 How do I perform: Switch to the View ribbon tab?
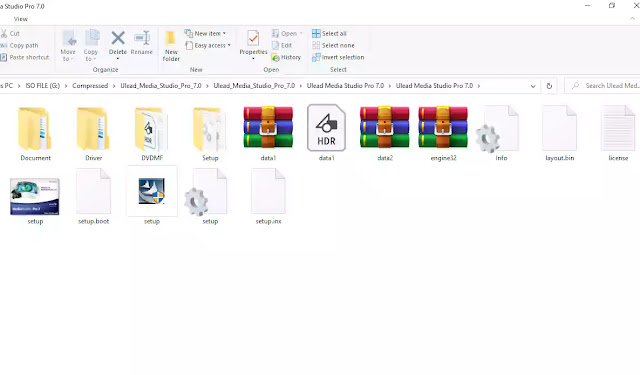tap(20, 19)
